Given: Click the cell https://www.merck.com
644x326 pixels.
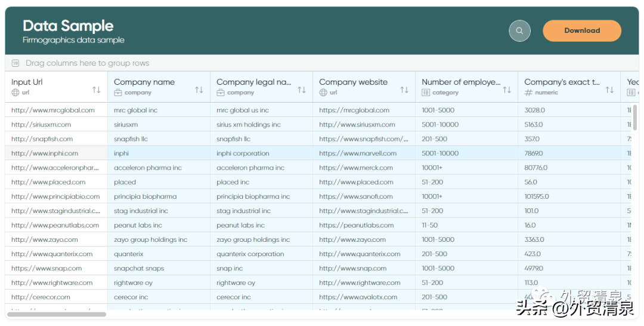Looking at the screenshot, I should (364, 168).
